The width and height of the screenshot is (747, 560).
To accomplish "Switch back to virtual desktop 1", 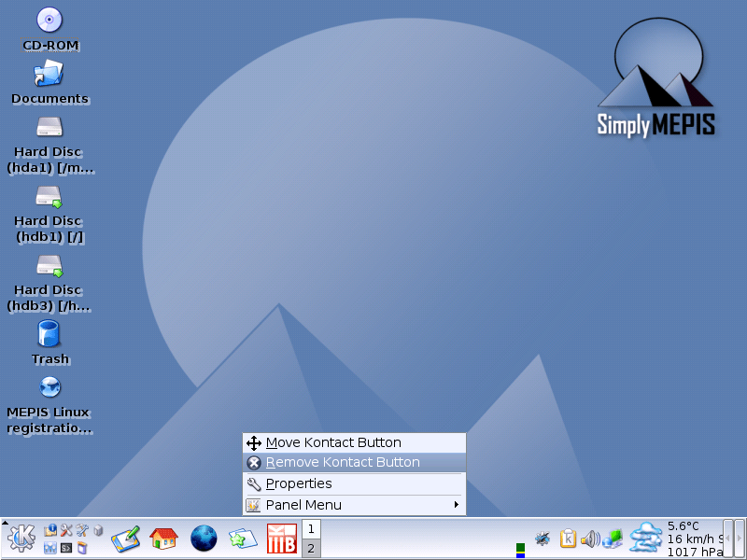I will pyautogui.click(x=312, y=527).
